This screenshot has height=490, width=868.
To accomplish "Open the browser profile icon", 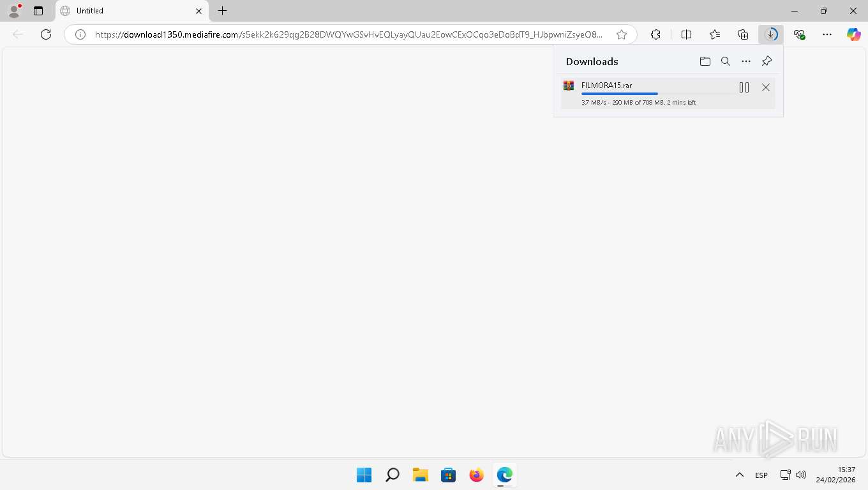I will (x=14, y=11).
